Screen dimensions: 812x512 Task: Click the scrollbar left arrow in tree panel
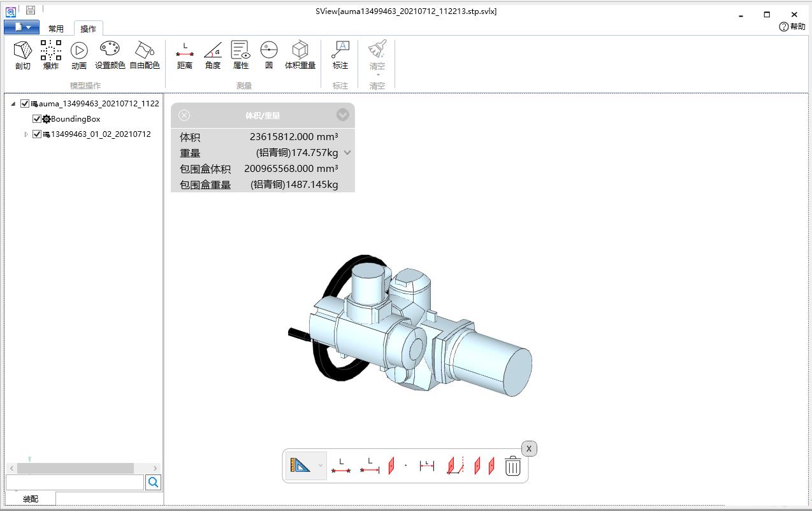11,468
